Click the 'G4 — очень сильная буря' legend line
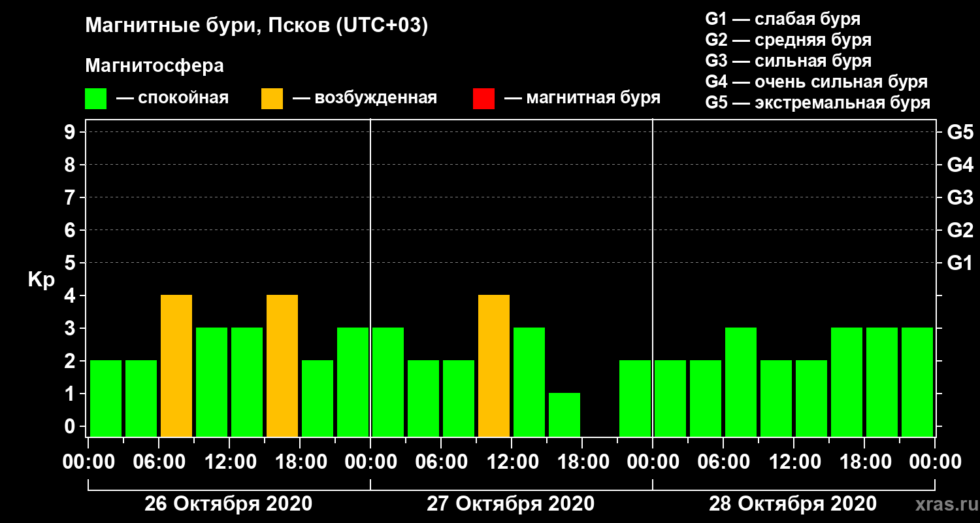The image size is (980, 523). [816, 82]
